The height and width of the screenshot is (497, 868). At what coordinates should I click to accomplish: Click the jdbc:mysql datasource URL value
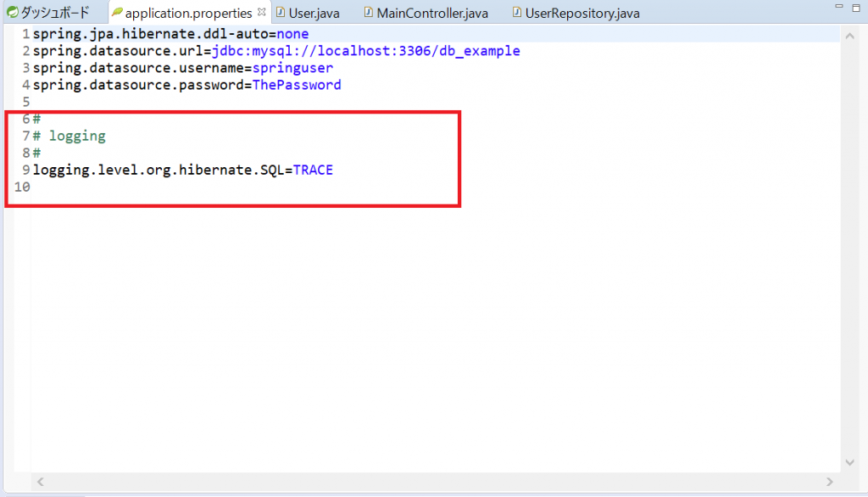pos(365,51)
